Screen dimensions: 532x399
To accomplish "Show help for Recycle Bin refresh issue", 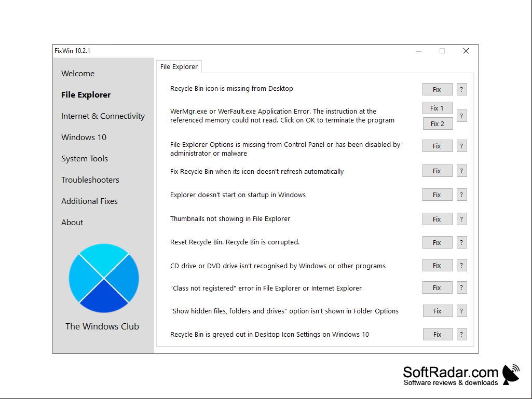I will click(461, 171).
